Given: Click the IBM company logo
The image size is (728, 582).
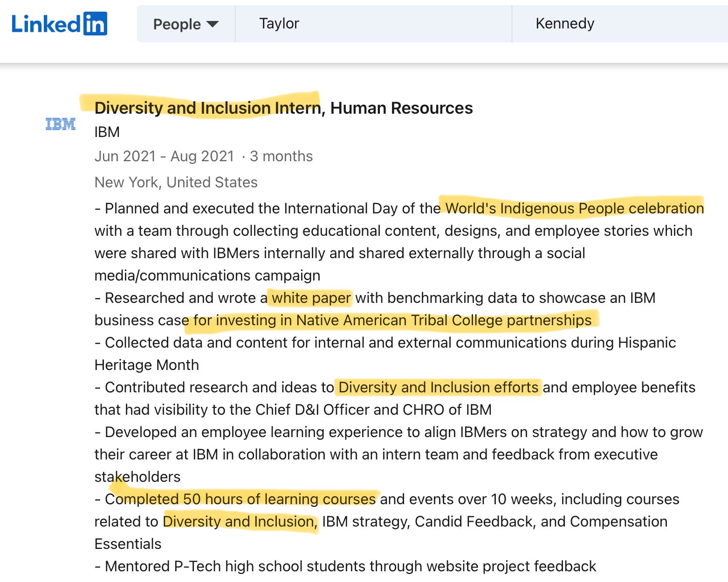Looking at the screenshot, I should (61, 124).
